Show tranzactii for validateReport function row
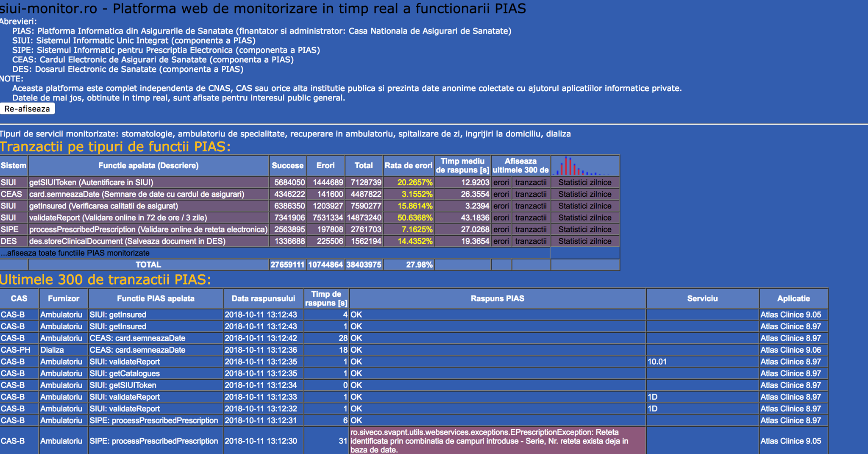Image resolution: width=868 pixels, height=454 pixels. click(531, 218)
